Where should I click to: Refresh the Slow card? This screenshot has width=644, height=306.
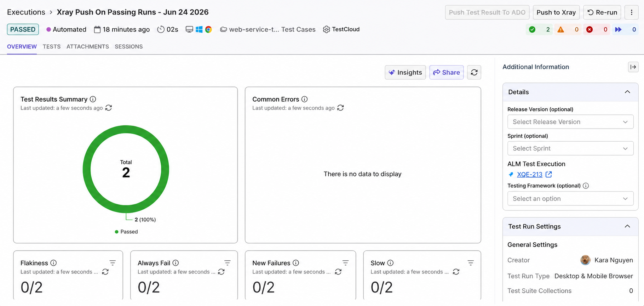(x=456, y=272)
